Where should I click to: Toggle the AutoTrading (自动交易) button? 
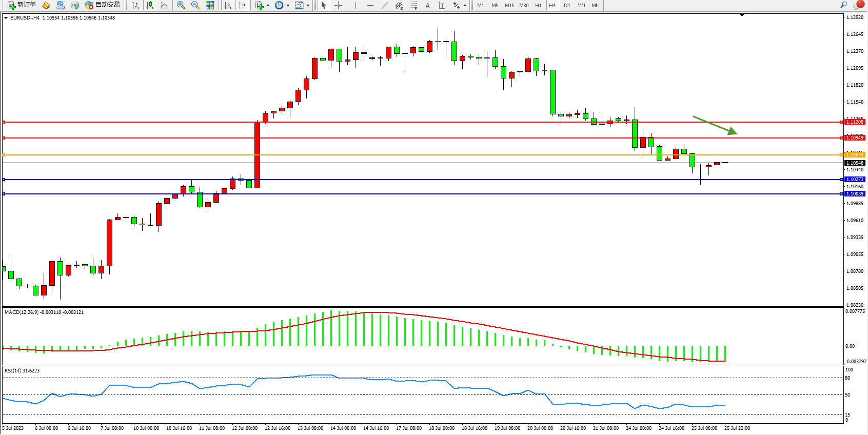click(103, 5)
